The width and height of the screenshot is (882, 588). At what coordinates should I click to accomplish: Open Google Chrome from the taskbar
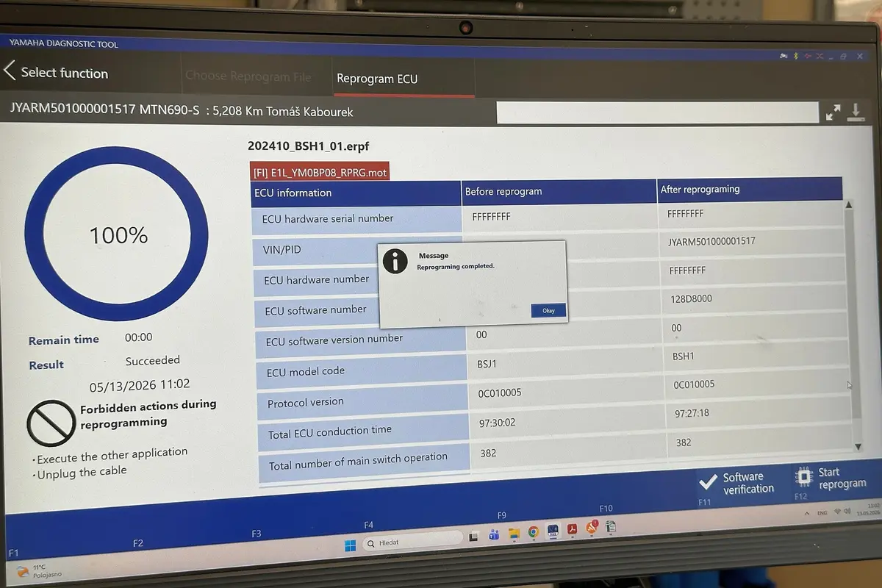(x=534, y=532)
